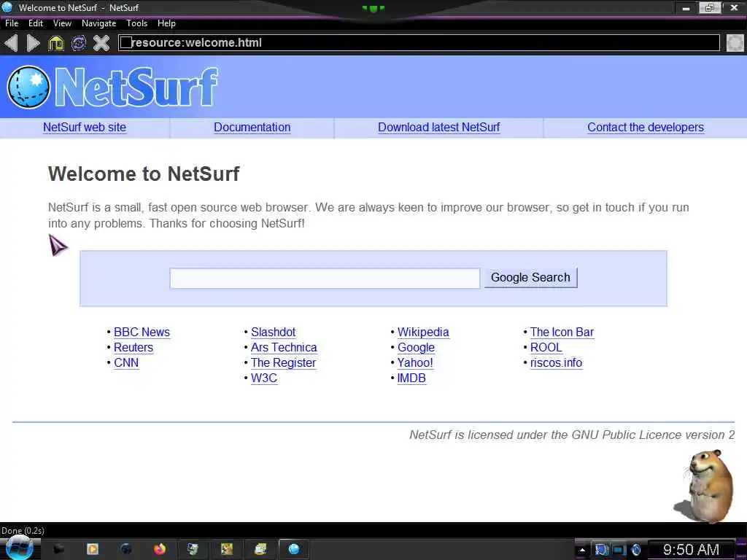Viewport: 747px width, 560px height.
Task: Open the Slashdot link
Action: pyautogui.click(x=273, y=332)
